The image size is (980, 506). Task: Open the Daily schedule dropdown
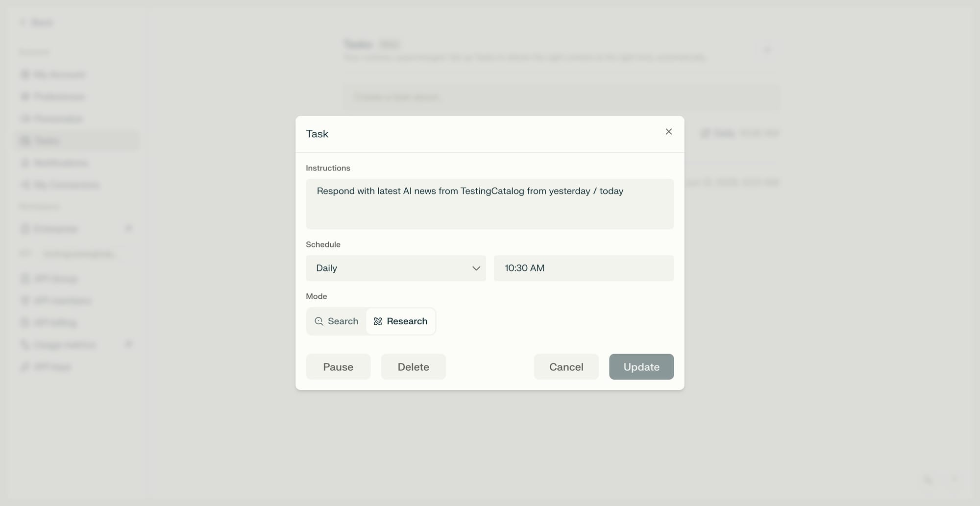click(396, 268)
